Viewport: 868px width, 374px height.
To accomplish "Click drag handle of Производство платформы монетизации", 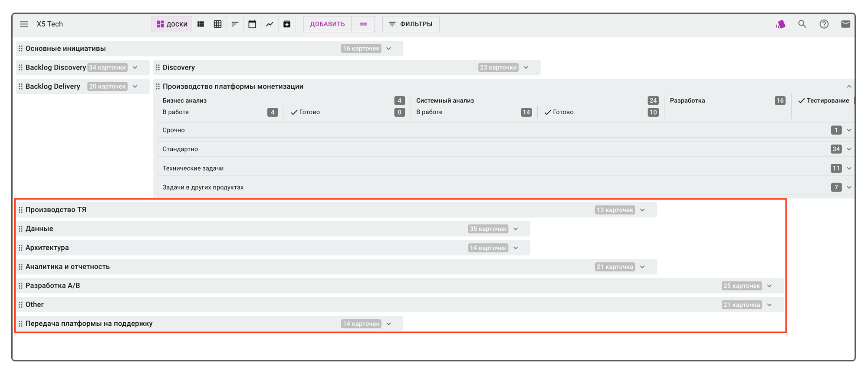I will click(158, 86).
